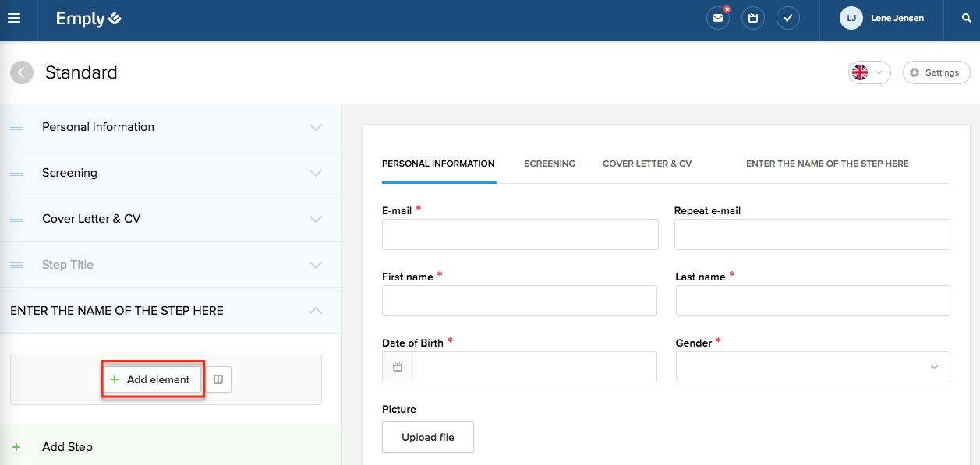Focus the E-mail input field
Viewport: 980px width, 465px height.
tap(520, 234)
